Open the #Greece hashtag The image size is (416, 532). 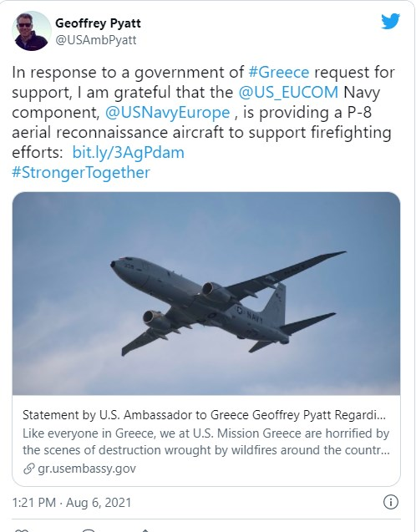278,73
